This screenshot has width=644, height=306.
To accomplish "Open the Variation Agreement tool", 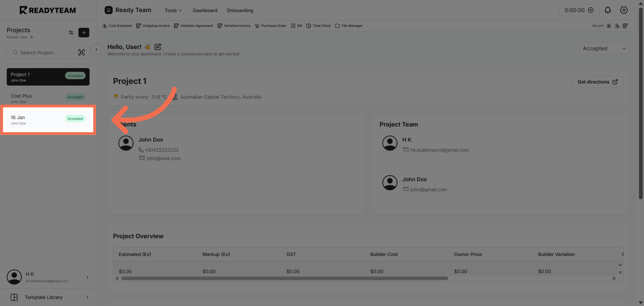I will 193,25.
